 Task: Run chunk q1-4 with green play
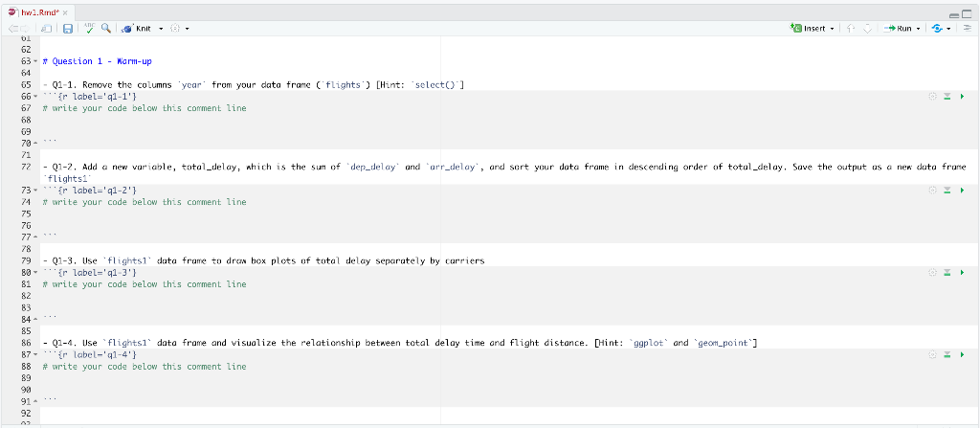962,355
